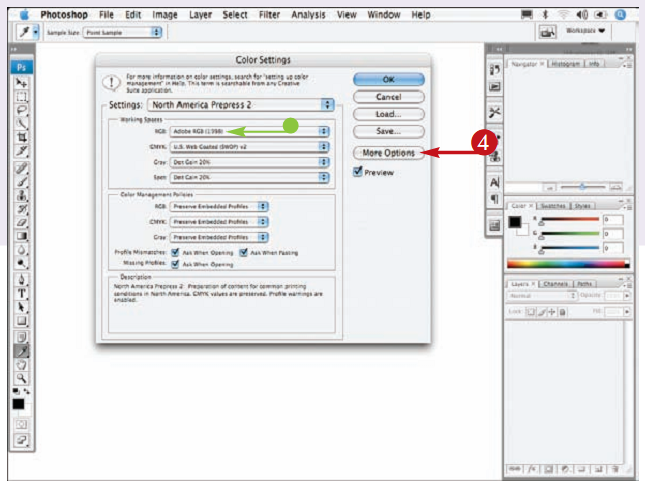Click the Load... button

389,114
